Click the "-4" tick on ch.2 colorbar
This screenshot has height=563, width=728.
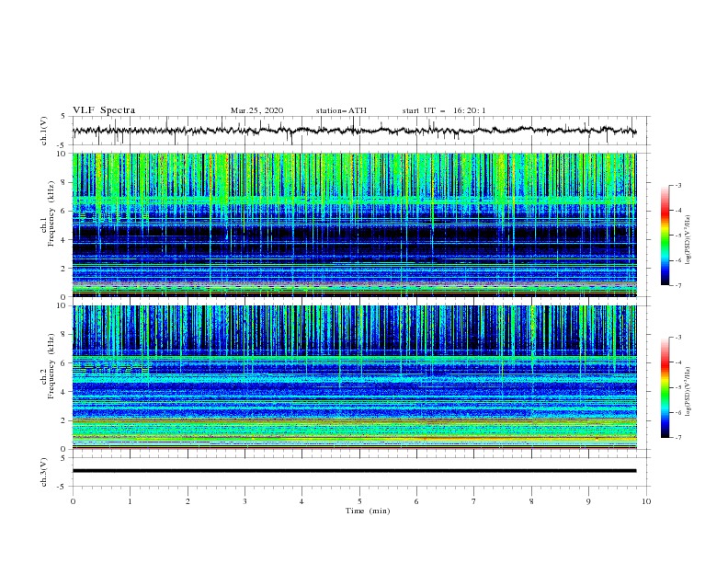coord(677,362)
